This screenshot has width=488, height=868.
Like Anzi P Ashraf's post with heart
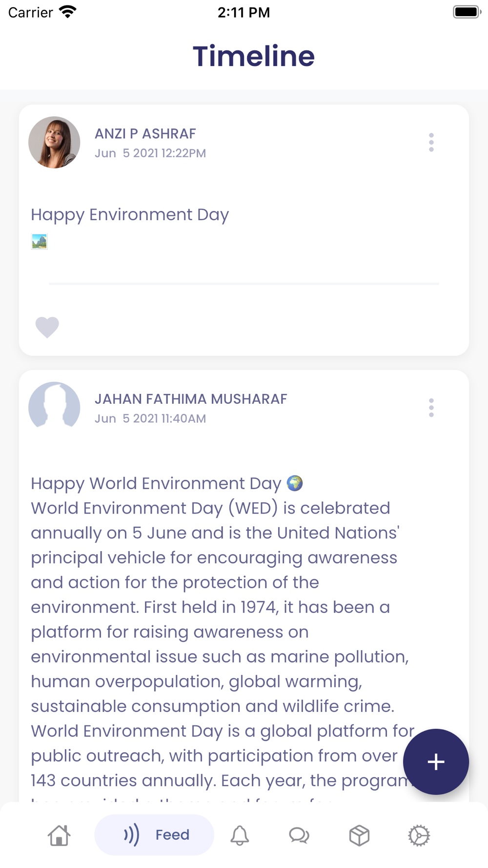pyautogui.click(x=47, y=327)
